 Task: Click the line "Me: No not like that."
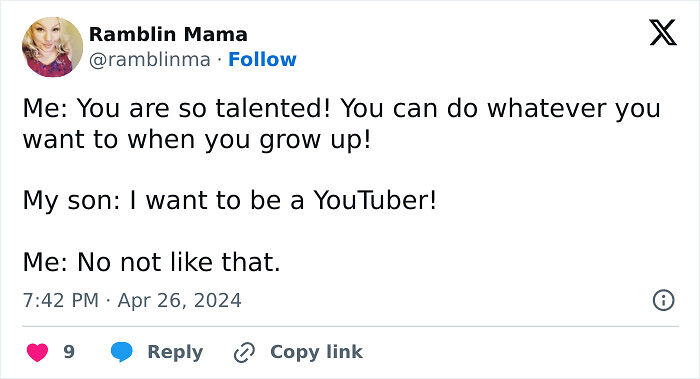click(152, 262)
